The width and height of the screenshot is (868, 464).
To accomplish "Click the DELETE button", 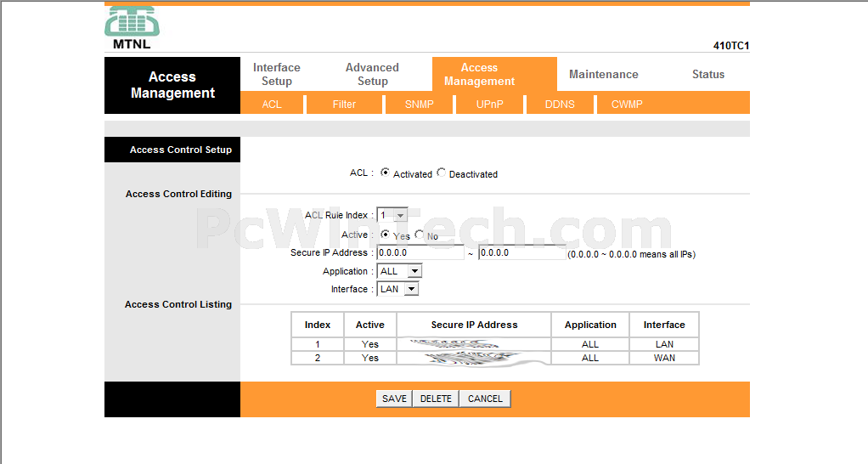I will (x=436, y=399).
